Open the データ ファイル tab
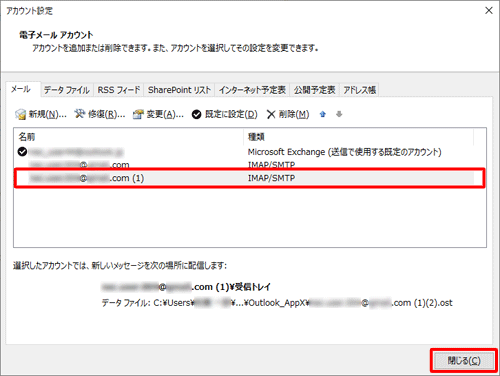 point(67,90)
